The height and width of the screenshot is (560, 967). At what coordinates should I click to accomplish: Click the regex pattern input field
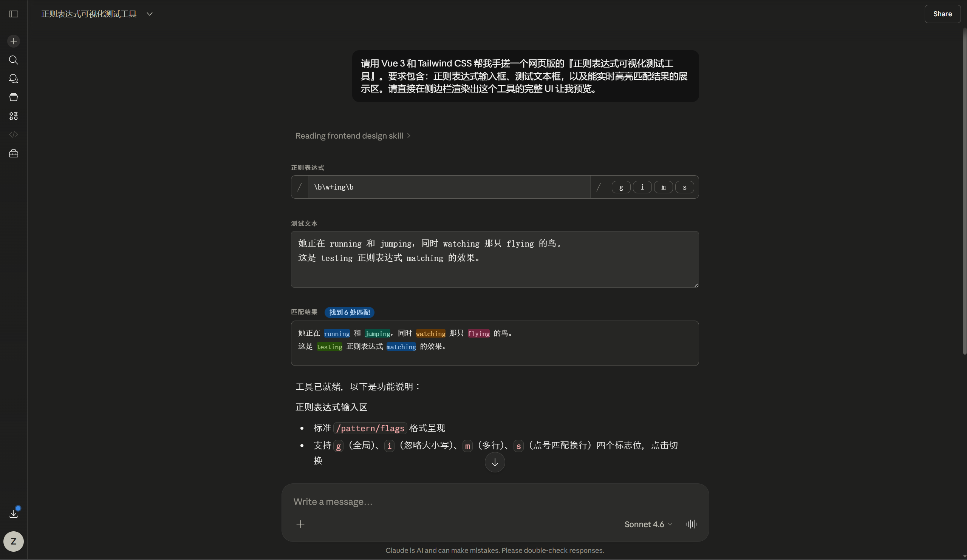click(449, 187)
